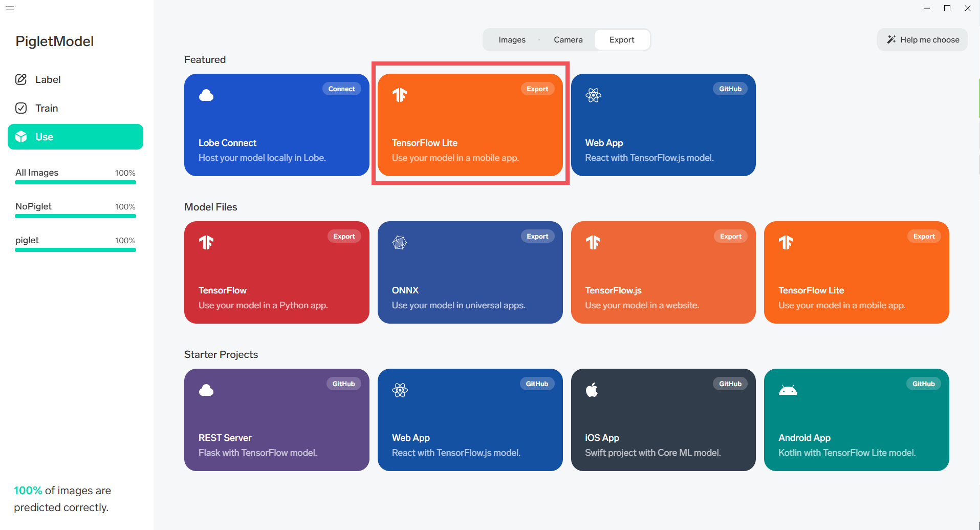Click 'Flask with TensorFlow model.' text

pos(257,453)
